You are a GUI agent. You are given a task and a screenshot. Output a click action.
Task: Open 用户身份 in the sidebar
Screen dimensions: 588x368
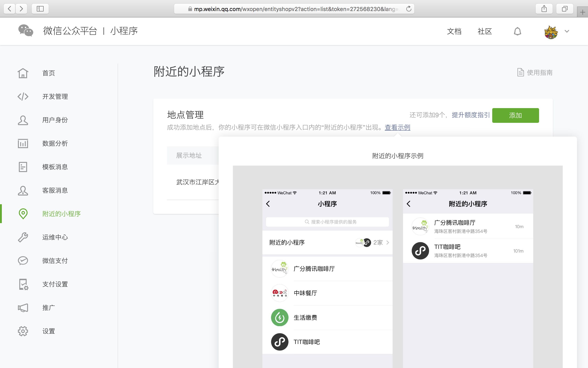click(x=55, y=120)
